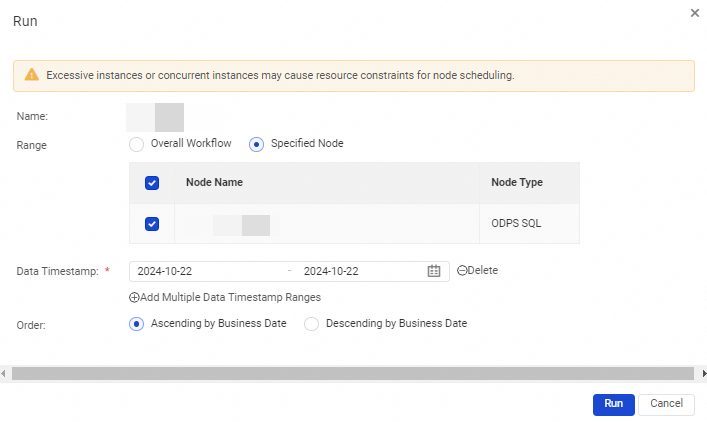Click the horizontal scrollbar thumb
Image resolution: width=707 pixels, height=422 pixels.
tap(353, 374)
